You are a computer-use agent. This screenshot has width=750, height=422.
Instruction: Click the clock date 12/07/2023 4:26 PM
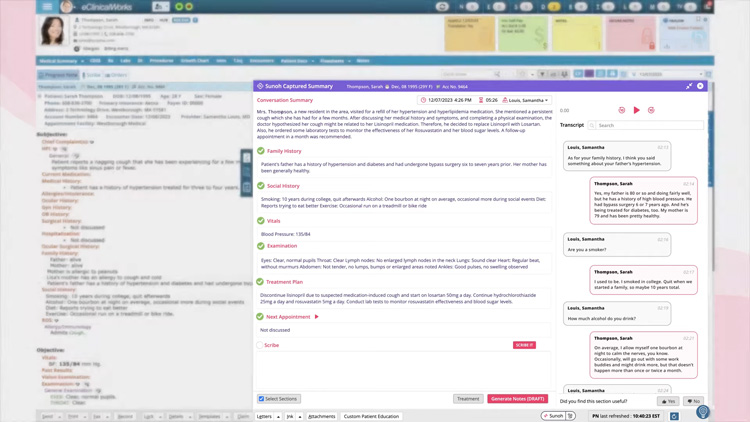(446, 100)
